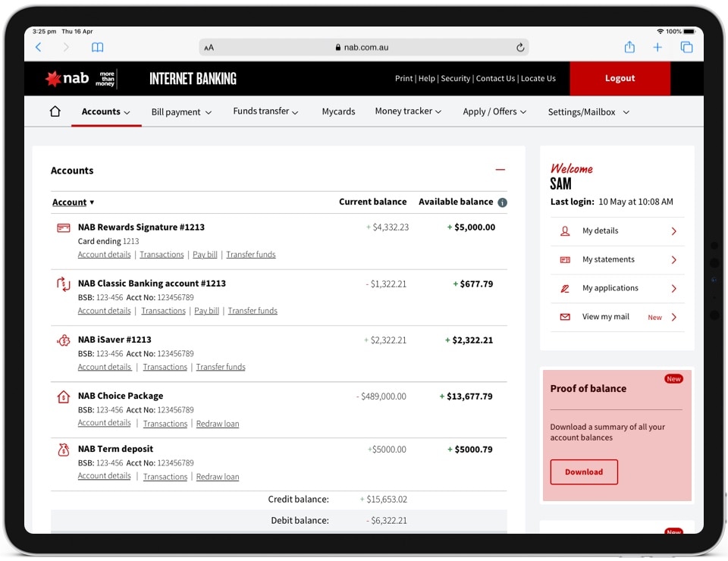Click the View my mail envelope icon

[565, 317]
